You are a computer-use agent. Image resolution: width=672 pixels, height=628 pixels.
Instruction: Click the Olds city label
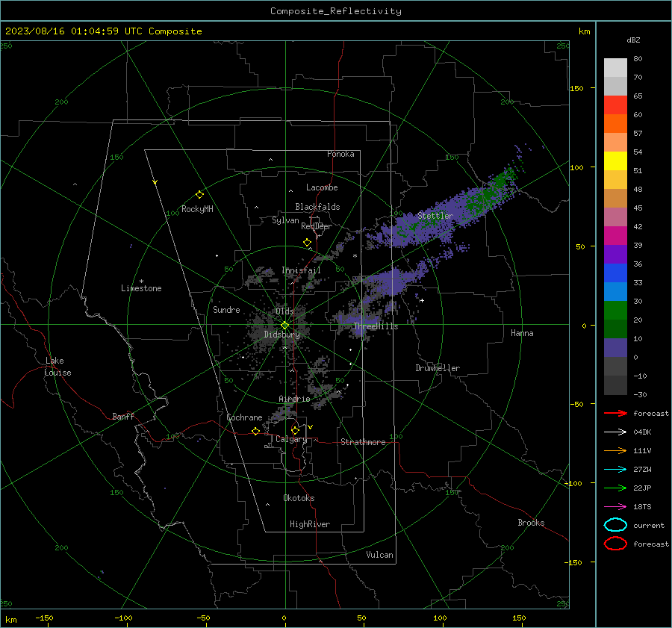284,311
